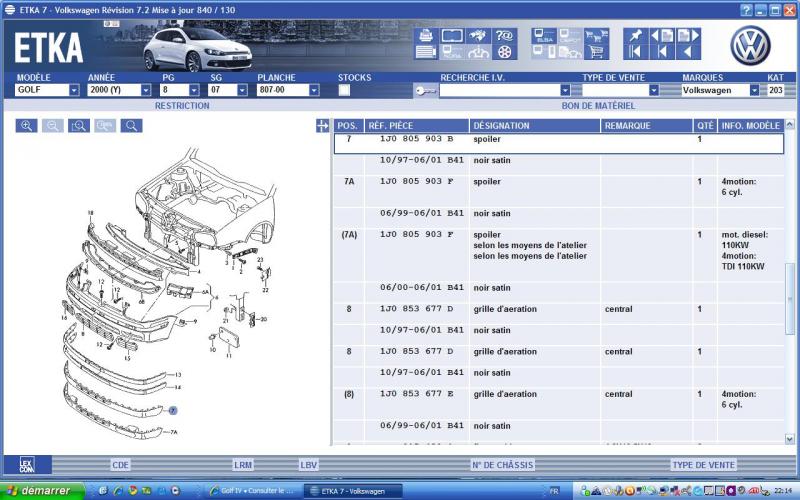Click the RECHERCHE I.V. input field
800x500 pixels.
499,90
